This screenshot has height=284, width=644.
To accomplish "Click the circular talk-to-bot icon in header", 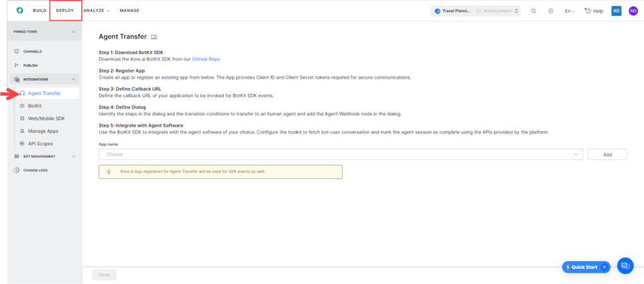I will 551,11.
